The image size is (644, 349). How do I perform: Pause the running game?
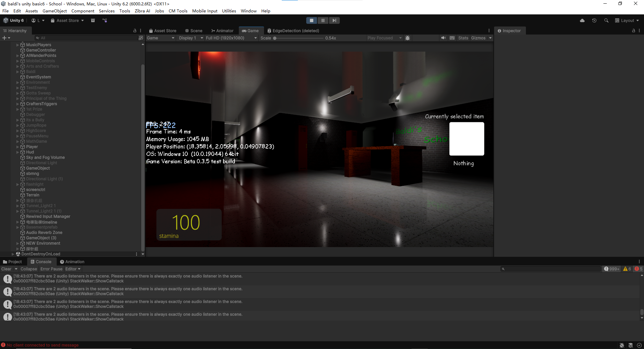click(x=323, y=20)
